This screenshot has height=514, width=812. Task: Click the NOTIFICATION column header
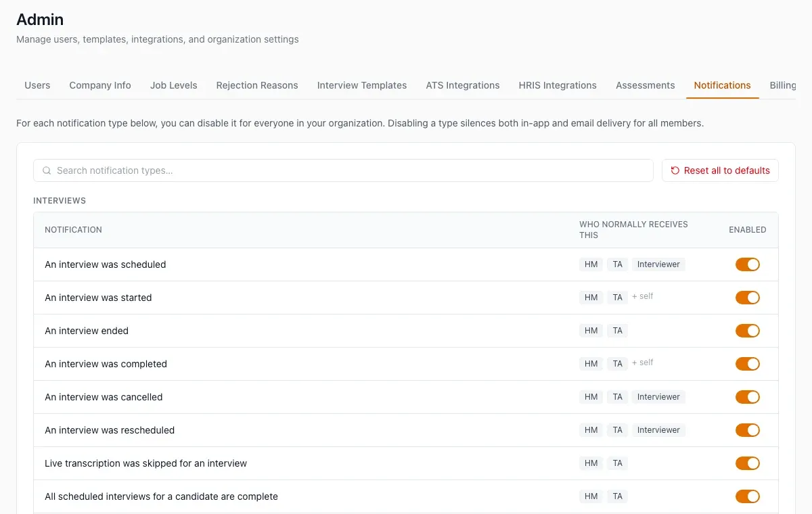73,230
